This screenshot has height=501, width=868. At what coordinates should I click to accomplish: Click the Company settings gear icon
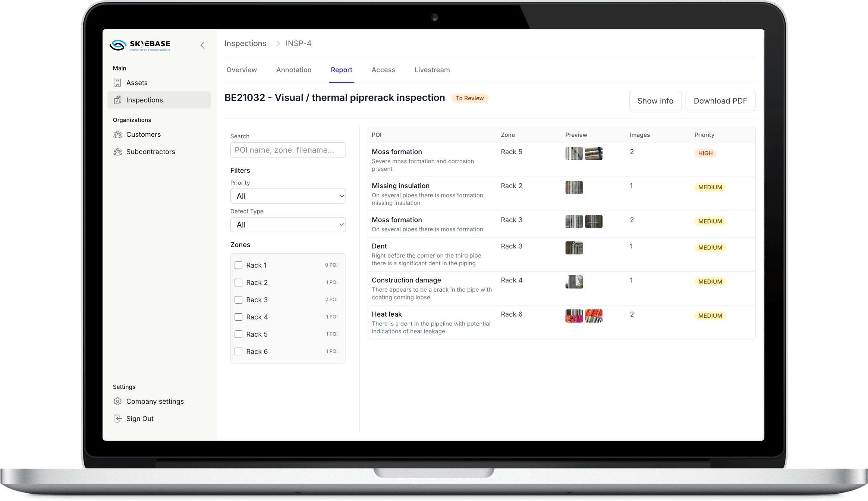(117, 401)
